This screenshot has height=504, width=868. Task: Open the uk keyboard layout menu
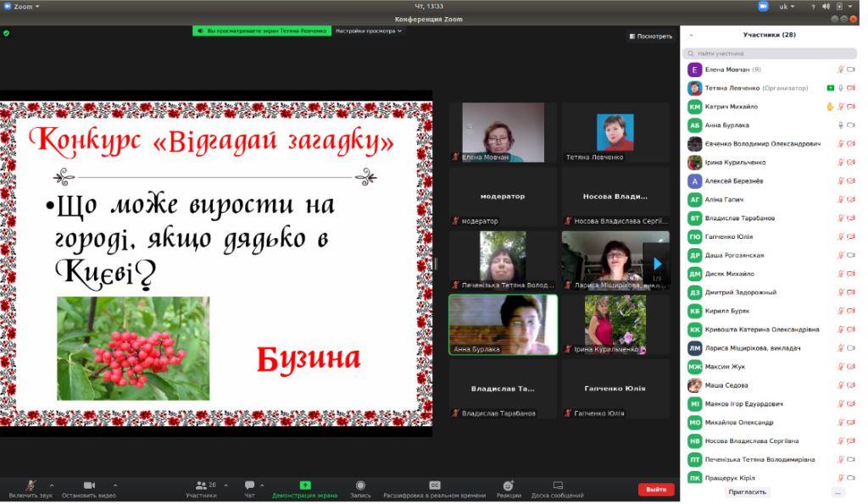click(786, 6)
